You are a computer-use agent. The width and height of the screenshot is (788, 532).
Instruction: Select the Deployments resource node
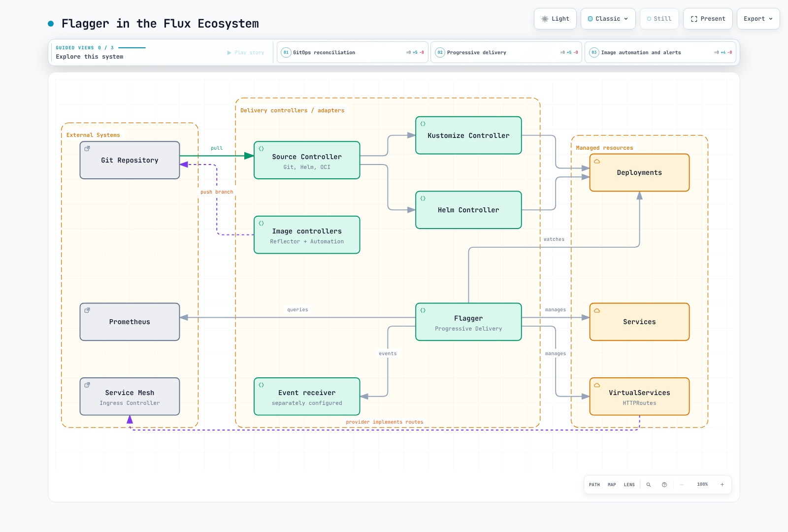[639, 172]
